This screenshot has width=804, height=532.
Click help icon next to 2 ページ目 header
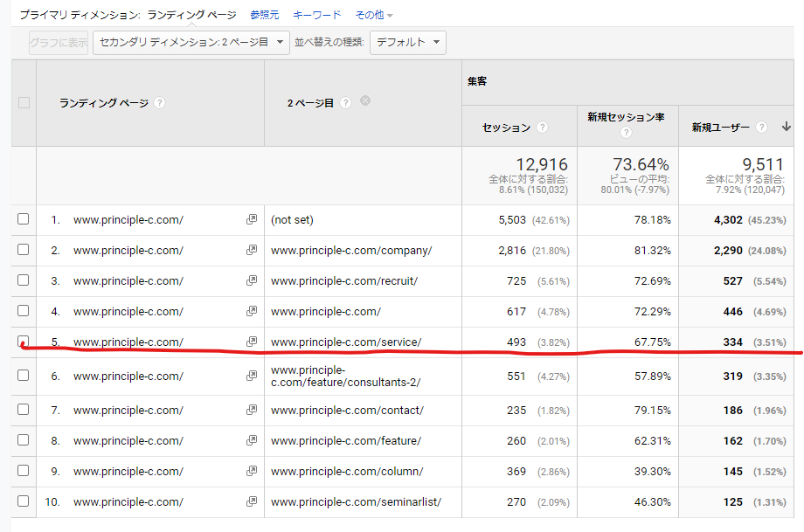point(345,102)
